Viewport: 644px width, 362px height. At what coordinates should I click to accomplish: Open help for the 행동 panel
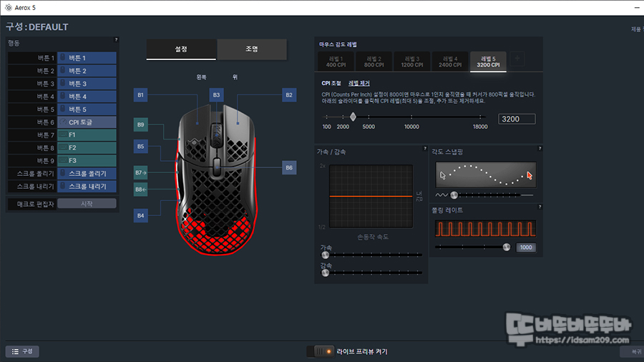click(116, 40)
